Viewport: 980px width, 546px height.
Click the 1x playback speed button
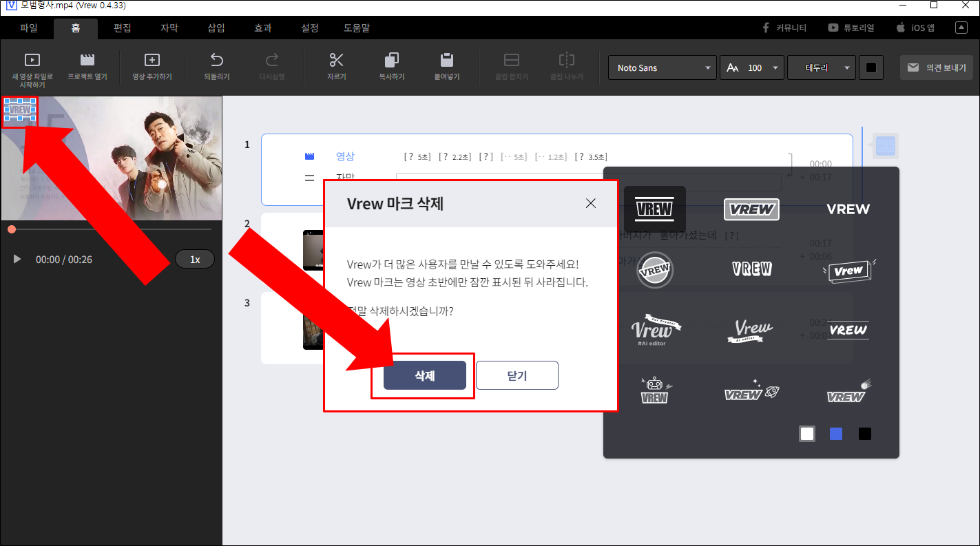[x=195, y=259]
